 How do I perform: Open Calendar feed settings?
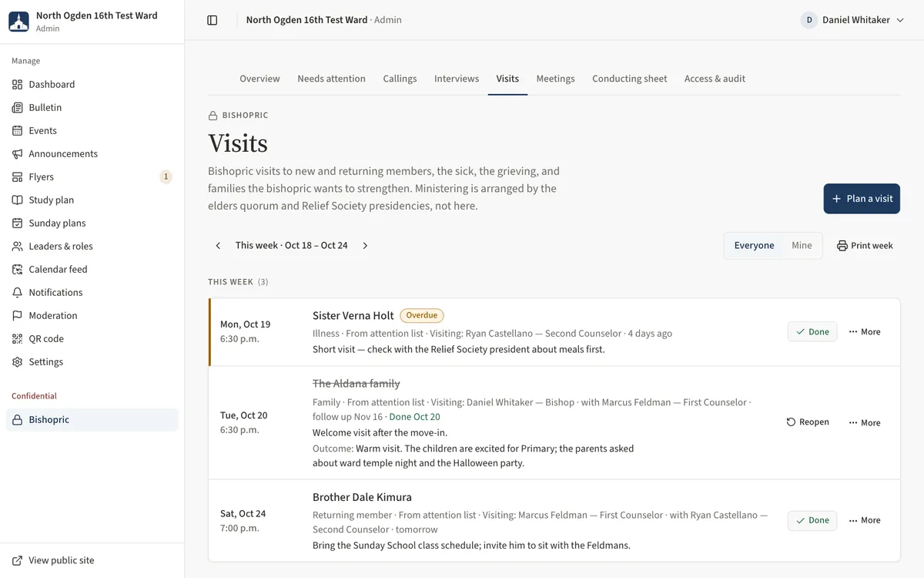pyautogui.click(x=92, y=269)
